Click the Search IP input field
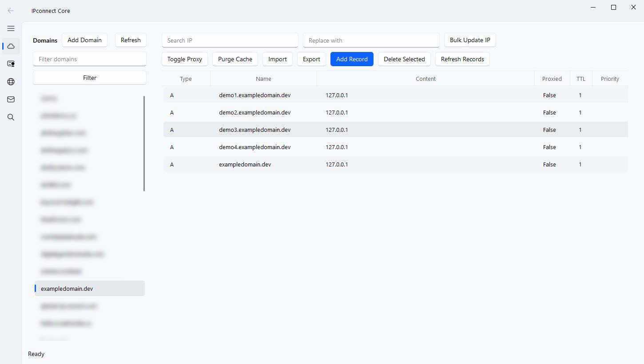 [x=230, y=40]
